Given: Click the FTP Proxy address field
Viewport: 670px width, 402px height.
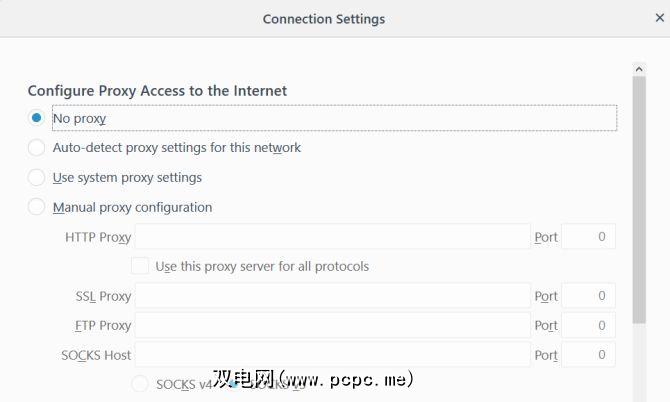Looking at the screenshot, I should click(x=332, y=325).
